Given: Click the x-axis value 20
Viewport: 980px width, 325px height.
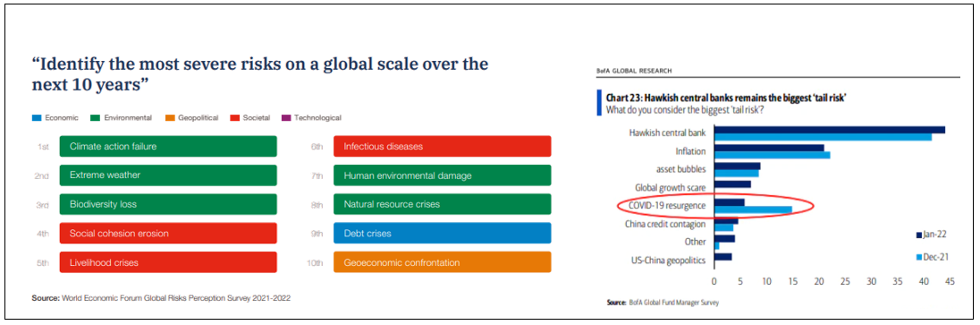Looking at the screenshot, I should pos(819,282).
